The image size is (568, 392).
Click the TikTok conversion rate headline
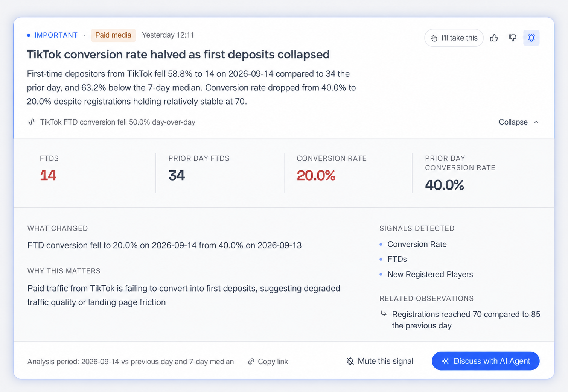point(178,54)
